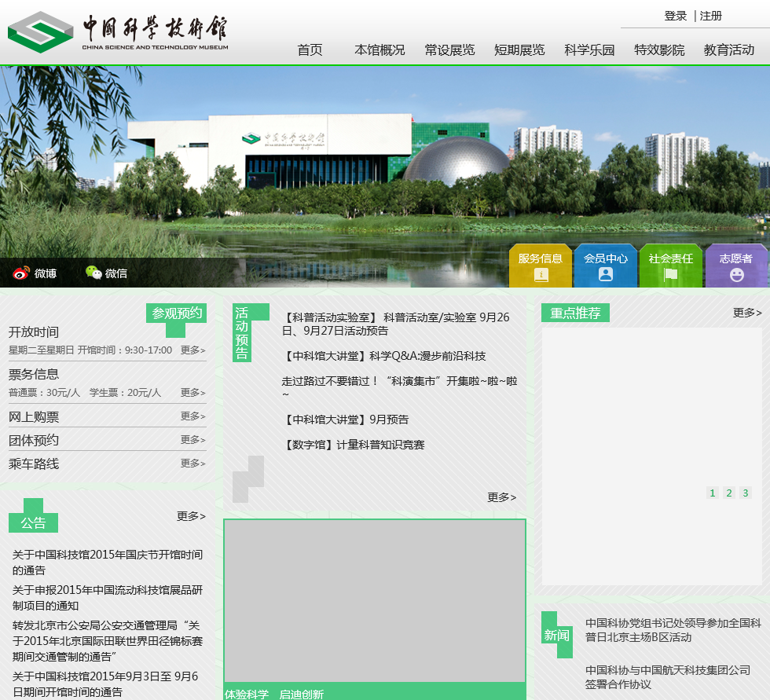Open 科学Q&A:漫步前沿科技 lecture link
This screenshot has height=700, width=770.
(384, 356)
